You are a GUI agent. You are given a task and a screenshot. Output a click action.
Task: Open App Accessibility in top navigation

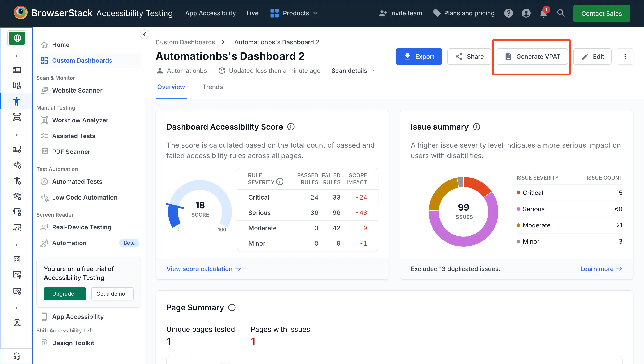click(210, 13)
